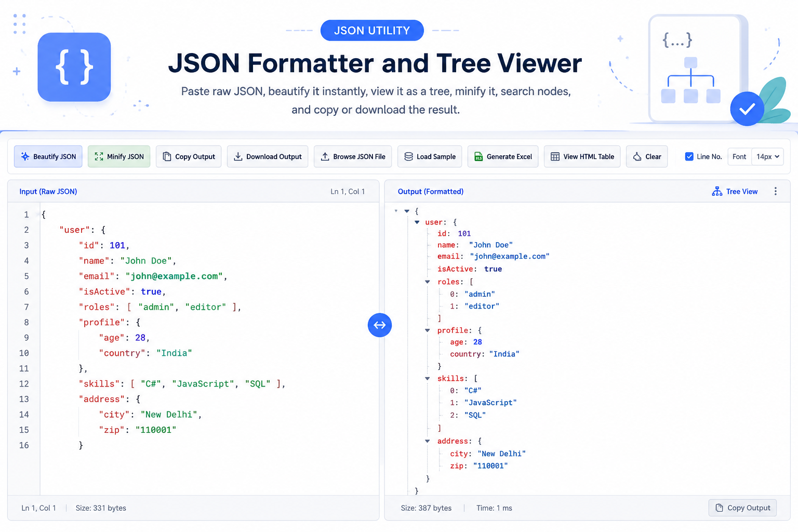Click the "0: C#" item in skills tree

(x=465, y=391)
